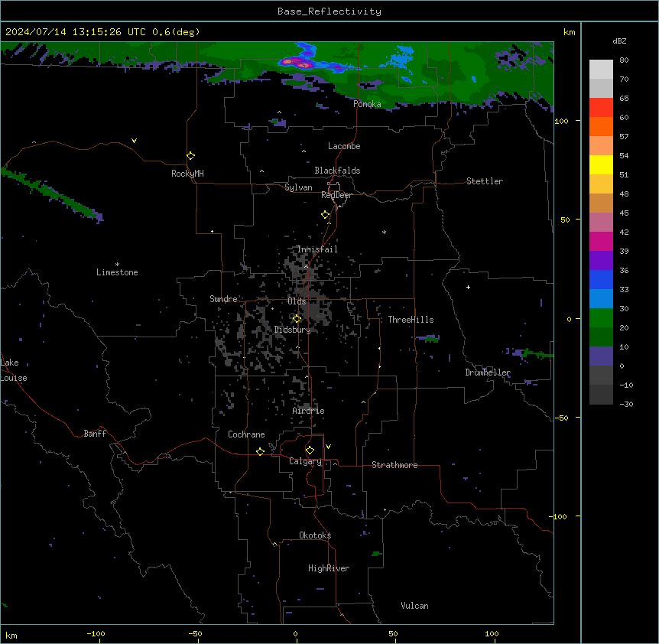Click the white 80 dBZ legend color
The height and width of the screenshot is (644, 659).
pyautogui.click(x=601, y=70)
